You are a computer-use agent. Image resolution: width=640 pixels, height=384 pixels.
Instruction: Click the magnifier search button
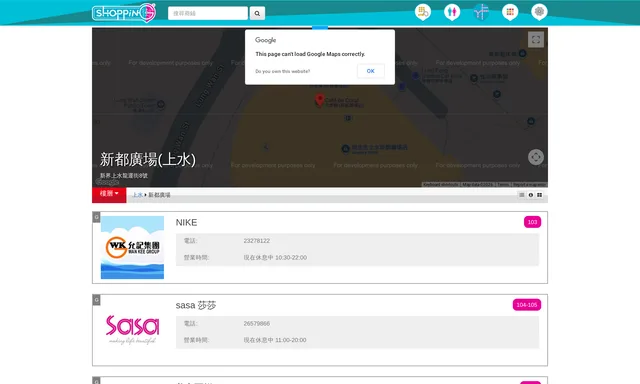pos(257,13)
